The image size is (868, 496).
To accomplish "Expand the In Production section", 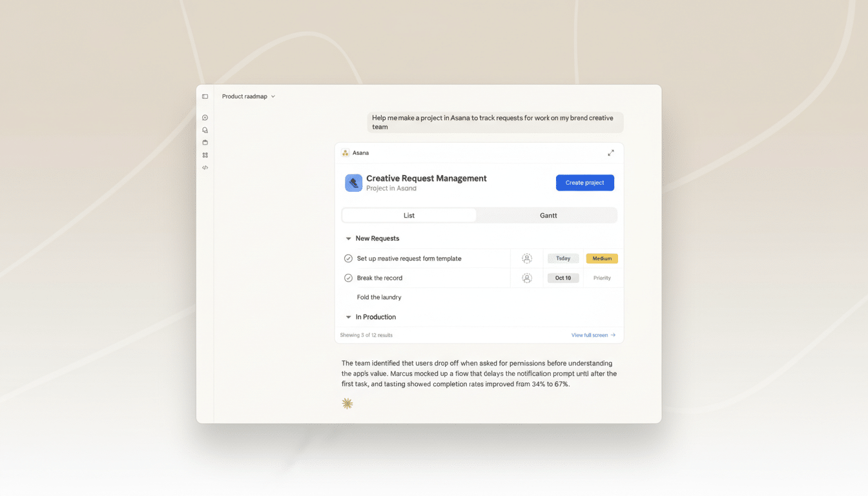I will coord(349,316).
